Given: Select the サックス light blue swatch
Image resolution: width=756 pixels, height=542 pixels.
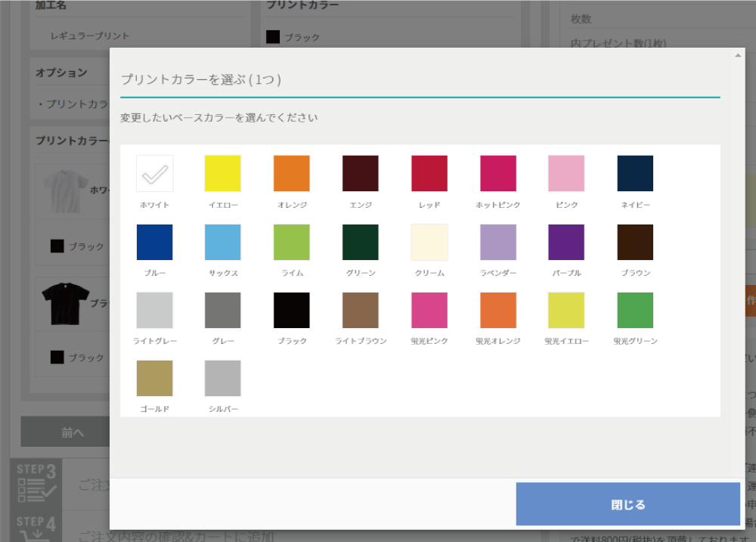Looking at the screenshot, I should coord(223,242).
